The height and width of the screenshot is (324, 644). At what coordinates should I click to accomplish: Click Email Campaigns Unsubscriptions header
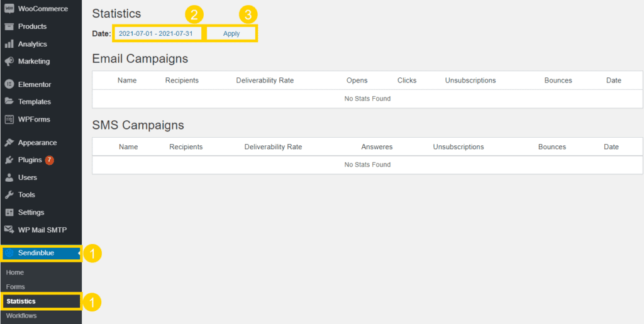pyautogui.click(x=470, y=81)
